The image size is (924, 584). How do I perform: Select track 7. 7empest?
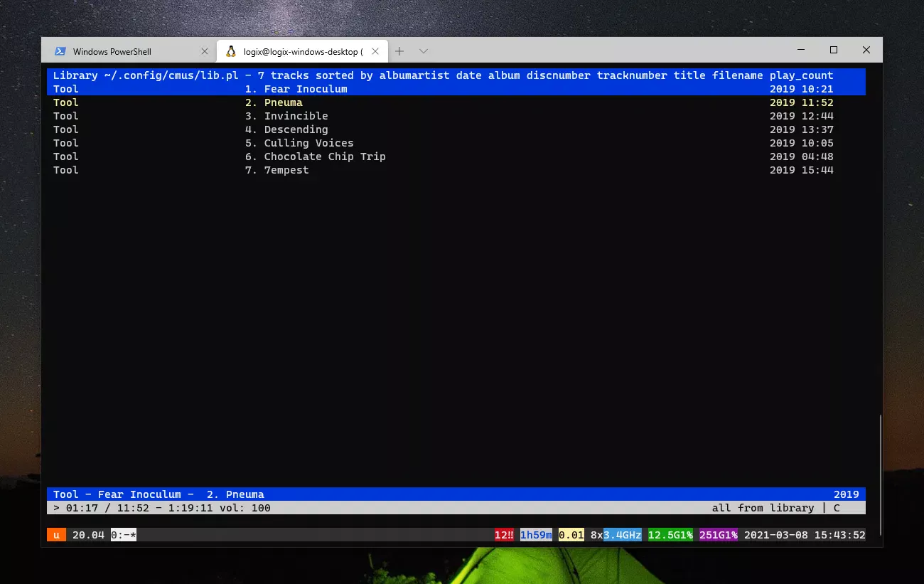456,170
